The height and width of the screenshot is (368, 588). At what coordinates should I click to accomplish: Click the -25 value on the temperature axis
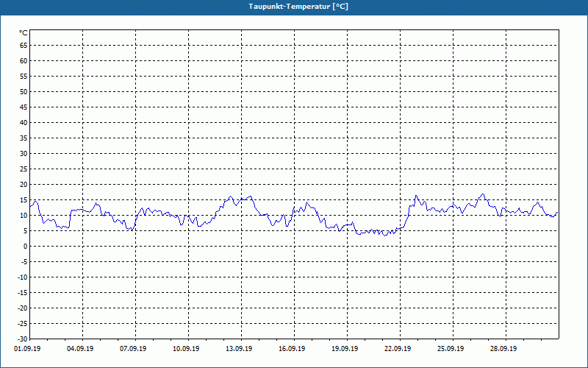23,323
